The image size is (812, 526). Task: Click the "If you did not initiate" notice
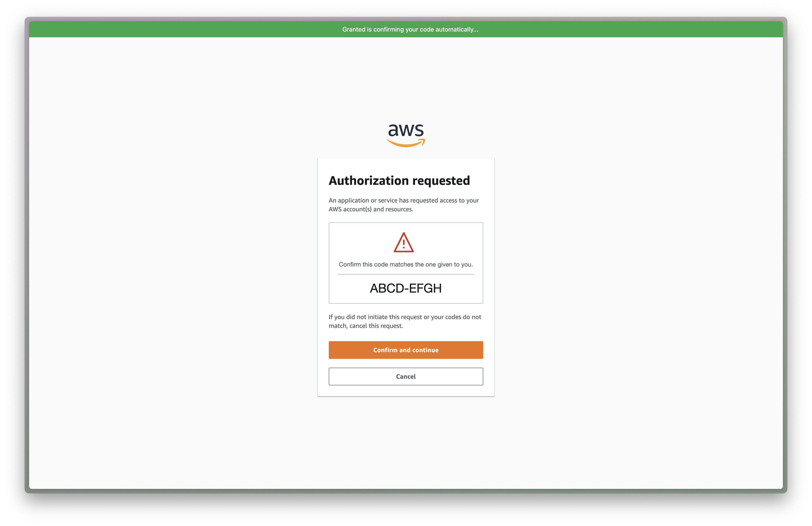click(x=405, y=321)
